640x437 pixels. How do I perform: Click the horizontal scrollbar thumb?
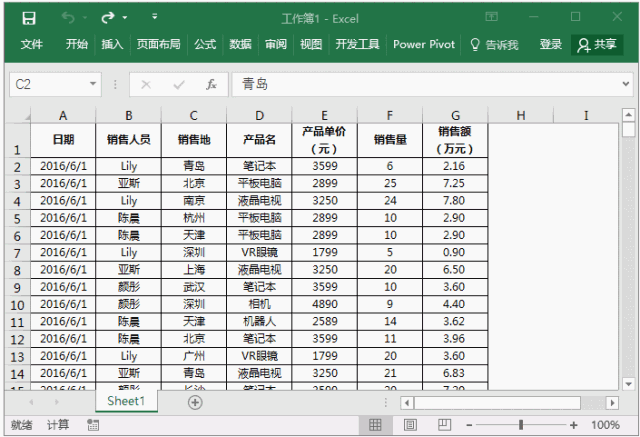497,403
